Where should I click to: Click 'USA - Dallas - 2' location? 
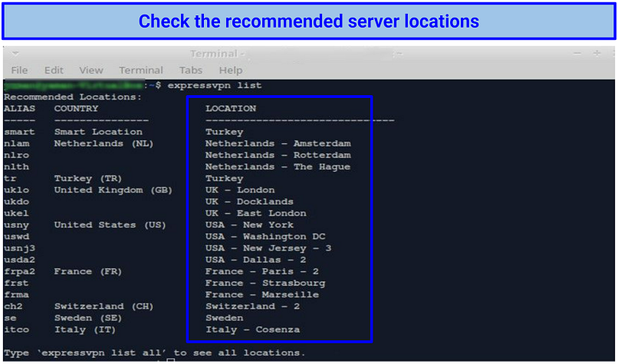coord(256,260)
